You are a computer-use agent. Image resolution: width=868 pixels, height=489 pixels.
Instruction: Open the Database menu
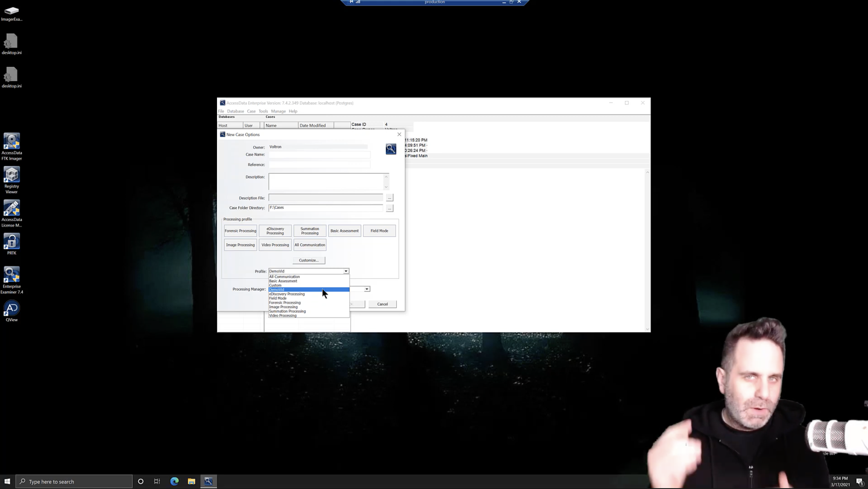tap(235, 111)
